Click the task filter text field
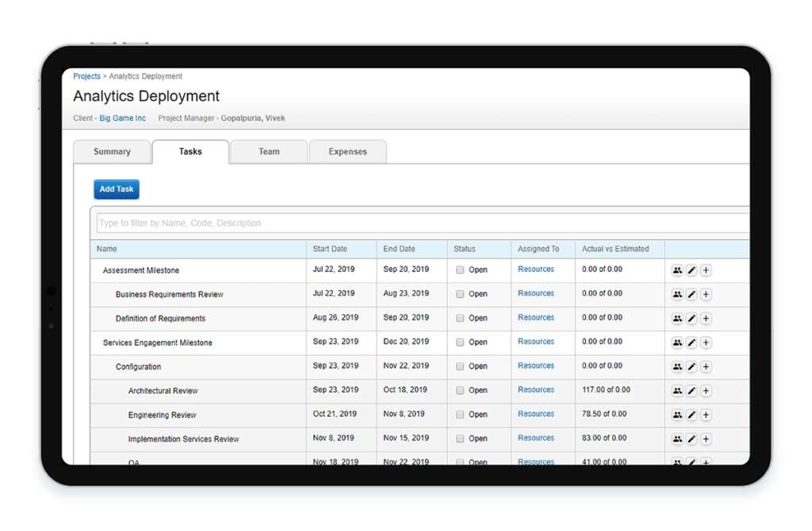The height and width of the screenshot is (531, 812). (420, 223)
